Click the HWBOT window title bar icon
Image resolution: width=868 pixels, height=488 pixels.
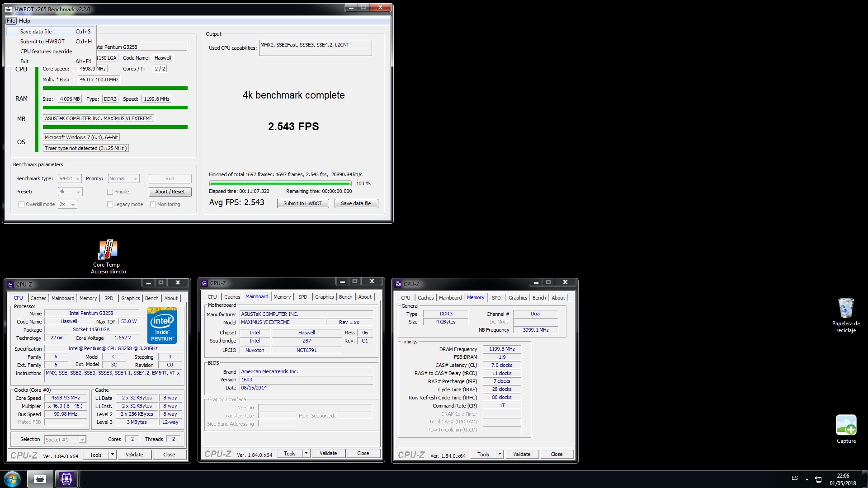[x=9, y=9]
